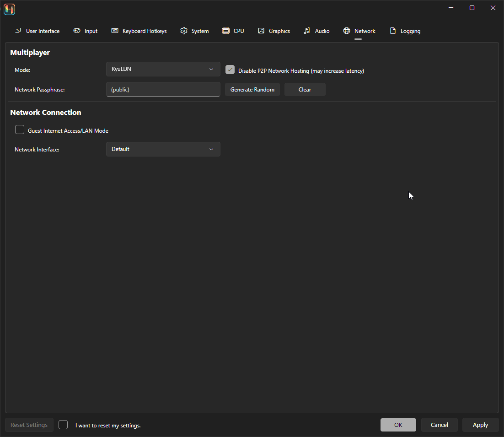The image size is (504, 437).
Task: Minimize the settings window
Action: coord(451,8)
